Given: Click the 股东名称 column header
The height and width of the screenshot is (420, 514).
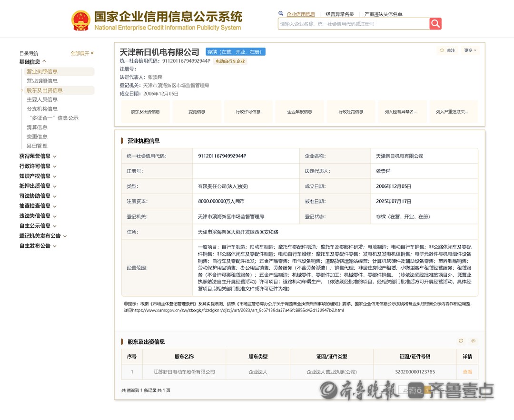Looking at the screenshot, I should coord(184,356).
